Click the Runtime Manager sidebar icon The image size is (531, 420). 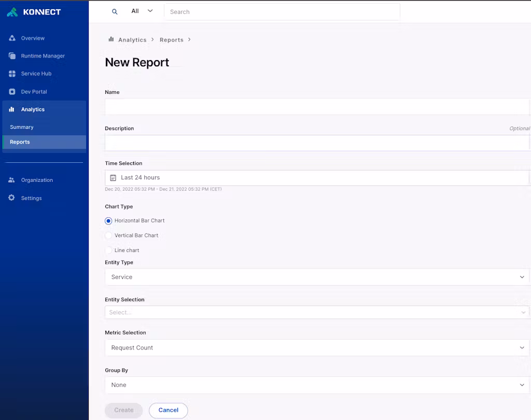pyautogui.click(x=12, y=56)
